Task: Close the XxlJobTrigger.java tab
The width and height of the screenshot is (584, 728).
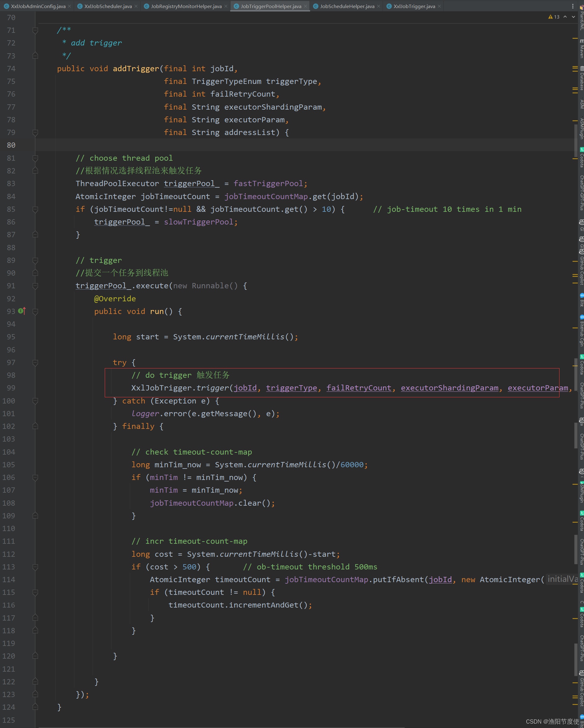Action: coord(439,7)
